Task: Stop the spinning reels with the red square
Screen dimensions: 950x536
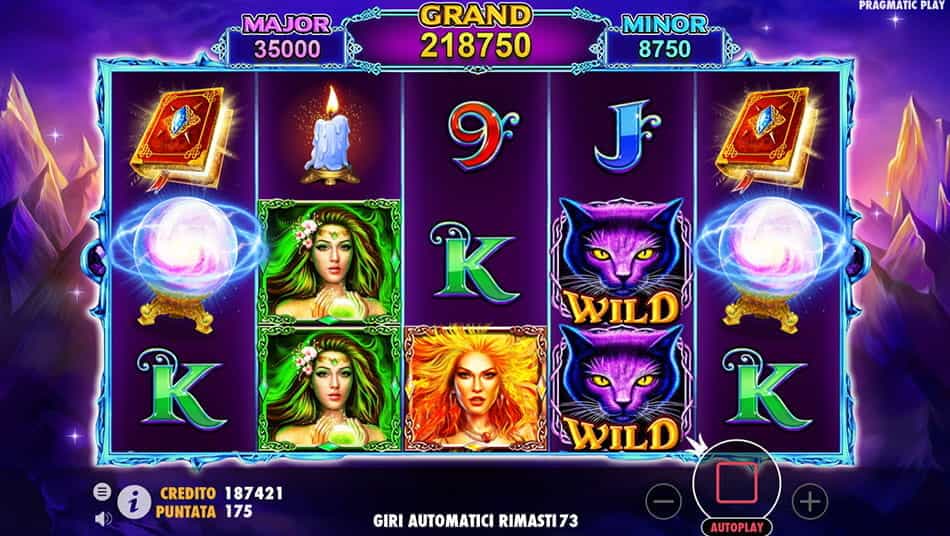Action: tap(736, 483)
